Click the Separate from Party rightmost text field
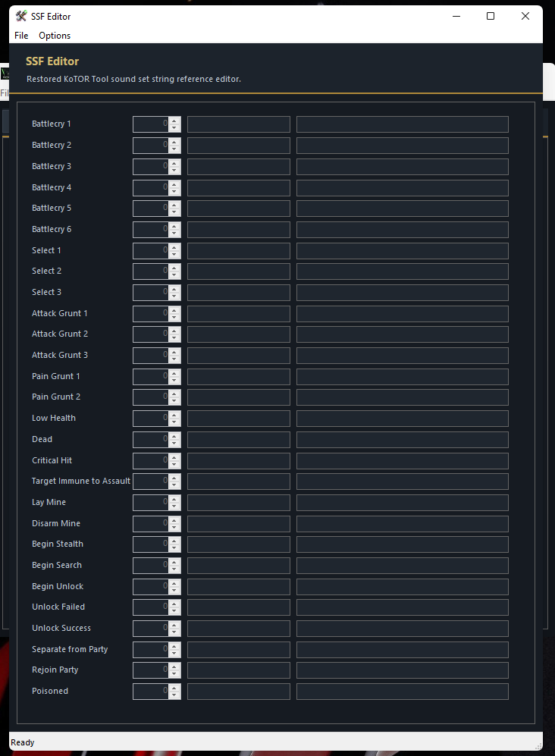Viewport: 555px width, 756px height. 402,650
